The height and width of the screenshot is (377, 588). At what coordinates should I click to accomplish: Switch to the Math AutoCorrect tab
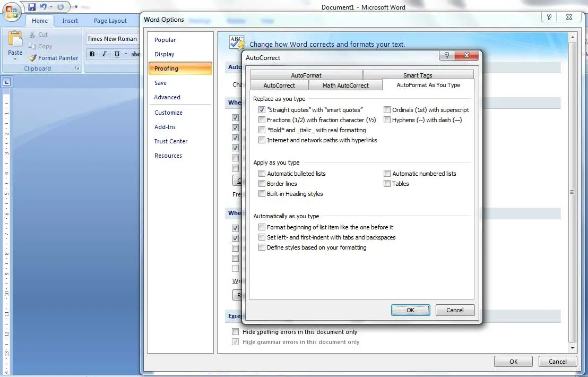(345, 85)
